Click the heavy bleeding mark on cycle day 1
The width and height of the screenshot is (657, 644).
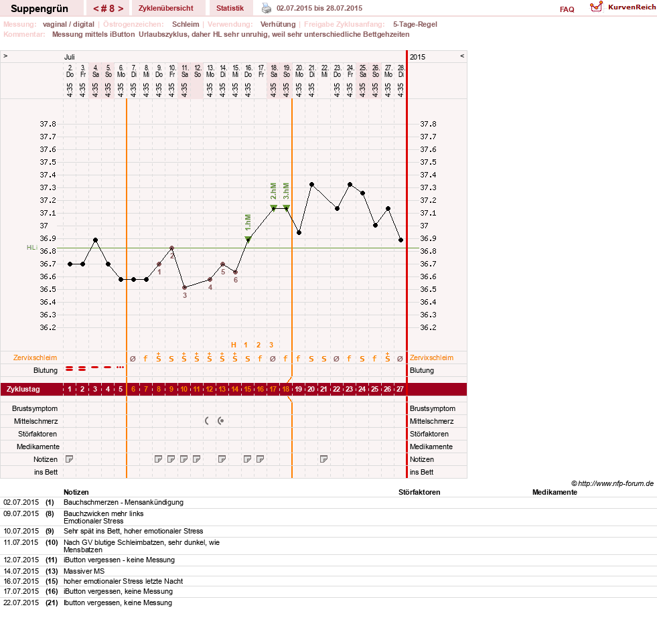(x=70, y=368)
